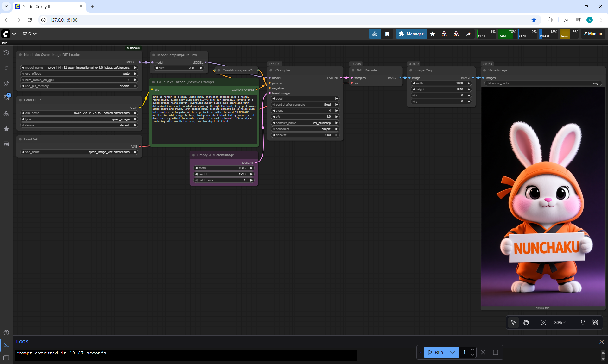Open the 80% zoom level dropdown
This screenshot has width=608, height=364.
(560, 322)
